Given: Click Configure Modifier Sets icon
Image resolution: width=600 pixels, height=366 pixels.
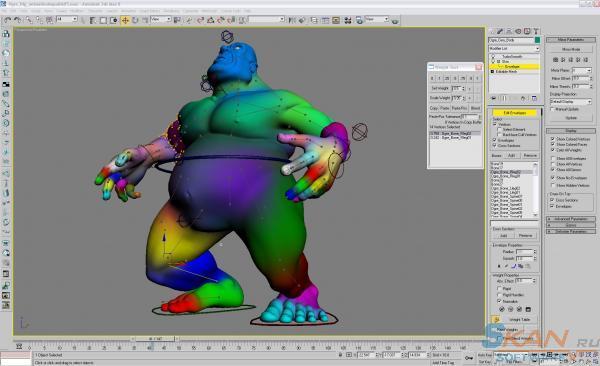Looking at the screenshot, I should (534, 98).
